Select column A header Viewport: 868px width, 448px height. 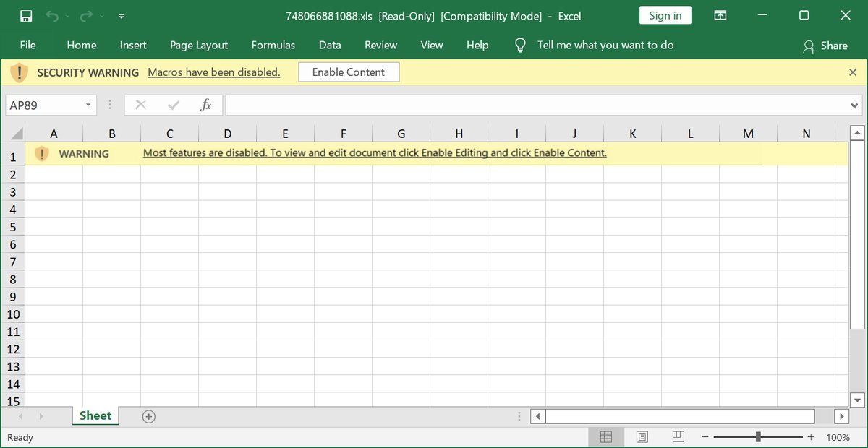[54, 134]
